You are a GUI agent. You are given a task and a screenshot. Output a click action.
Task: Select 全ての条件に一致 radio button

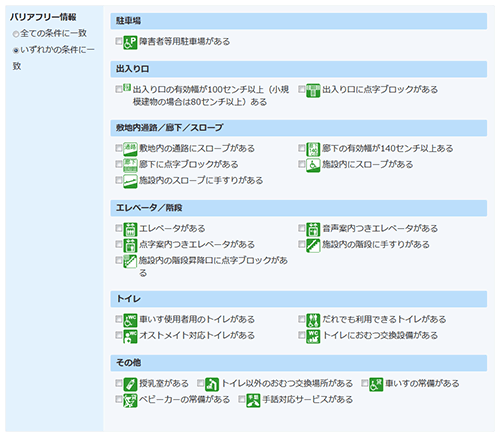pyautogui.click(x=15, y=34)
